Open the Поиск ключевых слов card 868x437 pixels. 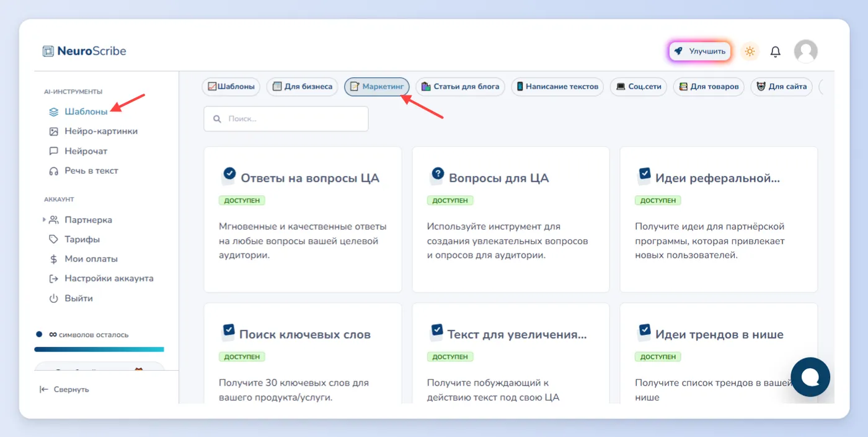303,353
